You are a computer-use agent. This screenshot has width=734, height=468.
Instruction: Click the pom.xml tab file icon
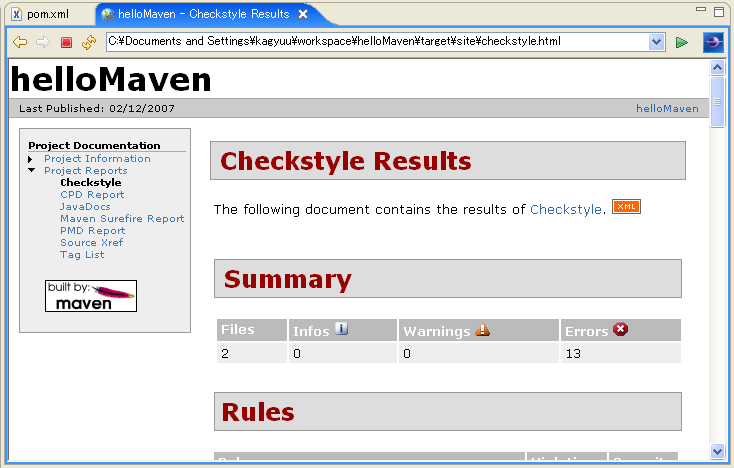pyautogui.click(x=16, y=14)
